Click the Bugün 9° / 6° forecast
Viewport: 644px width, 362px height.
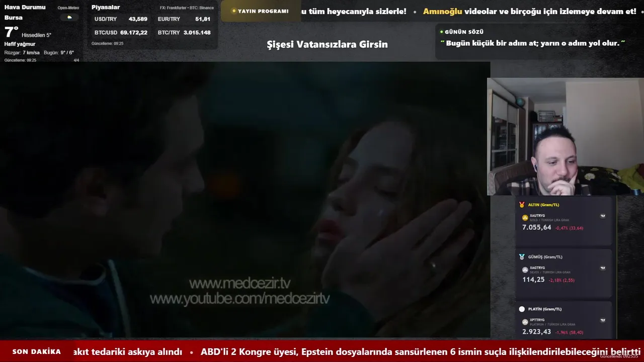point(59,53)
